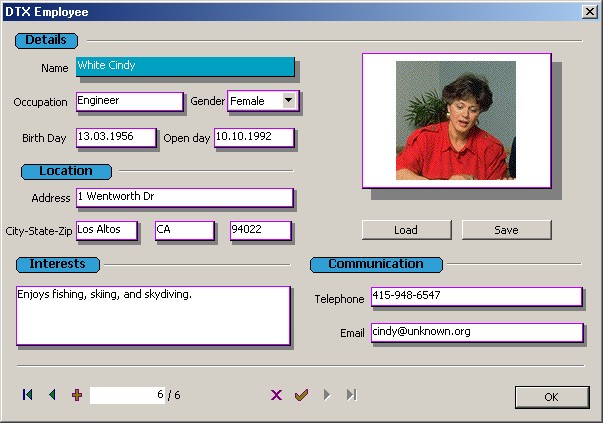
Task: Confirm dialog with OK button
Action: point(552,397)
